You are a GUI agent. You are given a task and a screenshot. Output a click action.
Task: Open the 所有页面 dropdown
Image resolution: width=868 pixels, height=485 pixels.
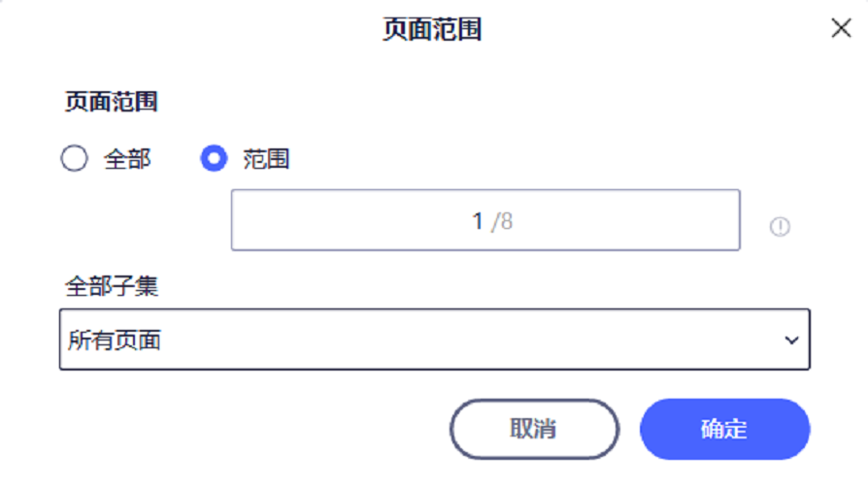[x=434, y=339]
